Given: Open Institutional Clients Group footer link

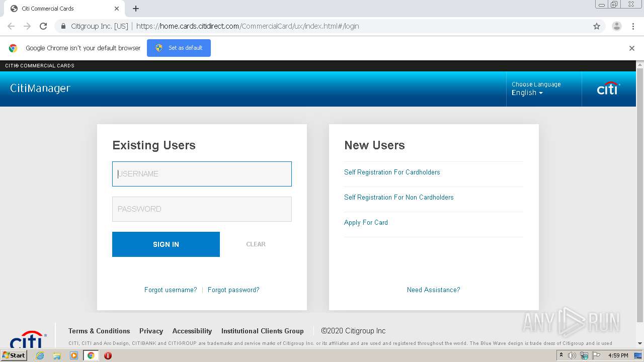Looking at the screenshot, I should 263,331.
